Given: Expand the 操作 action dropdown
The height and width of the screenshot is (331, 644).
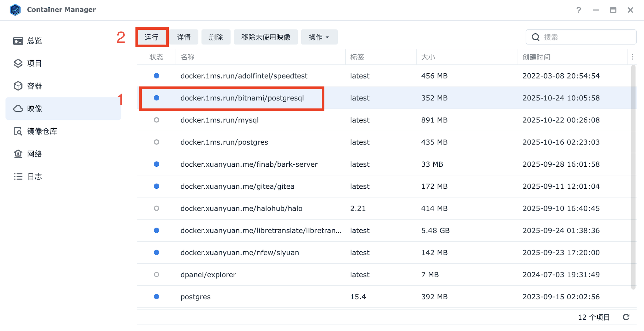Looking at the screenshot, I should (319, 37).
